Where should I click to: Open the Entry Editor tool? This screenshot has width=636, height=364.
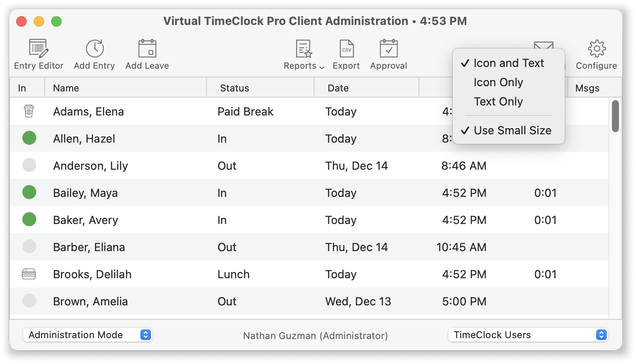point(38,49)
